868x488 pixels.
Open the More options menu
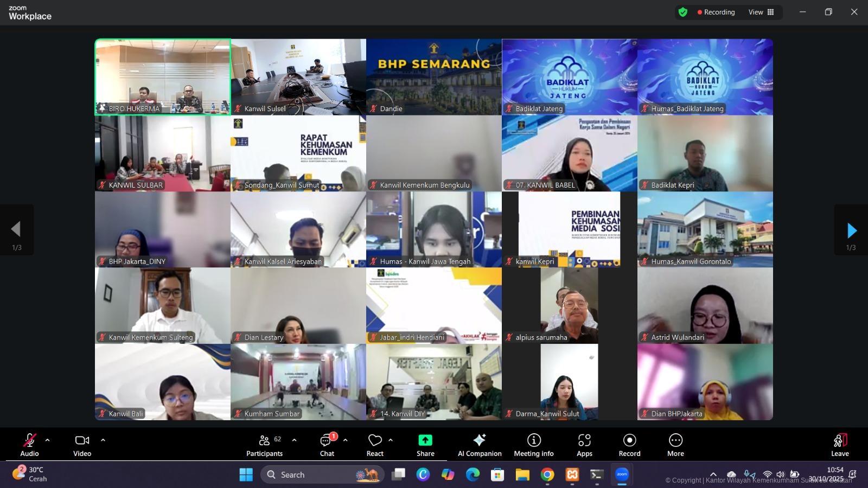675,445
